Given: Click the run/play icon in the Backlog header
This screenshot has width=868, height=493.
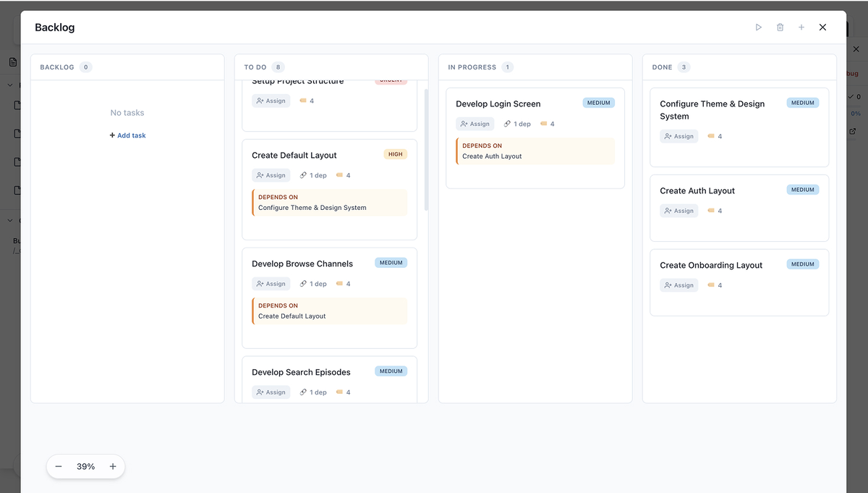Looking at the screenshot, I should point(758,27).
